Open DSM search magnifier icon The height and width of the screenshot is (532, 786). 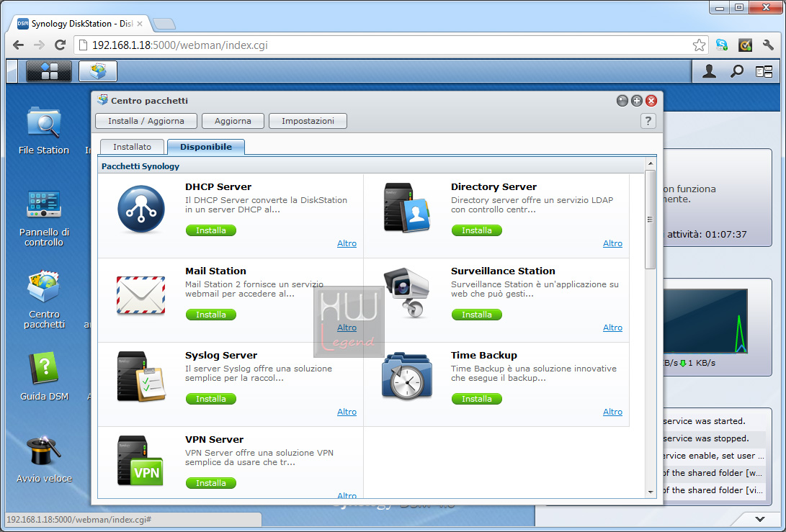[x=736, y=72]
